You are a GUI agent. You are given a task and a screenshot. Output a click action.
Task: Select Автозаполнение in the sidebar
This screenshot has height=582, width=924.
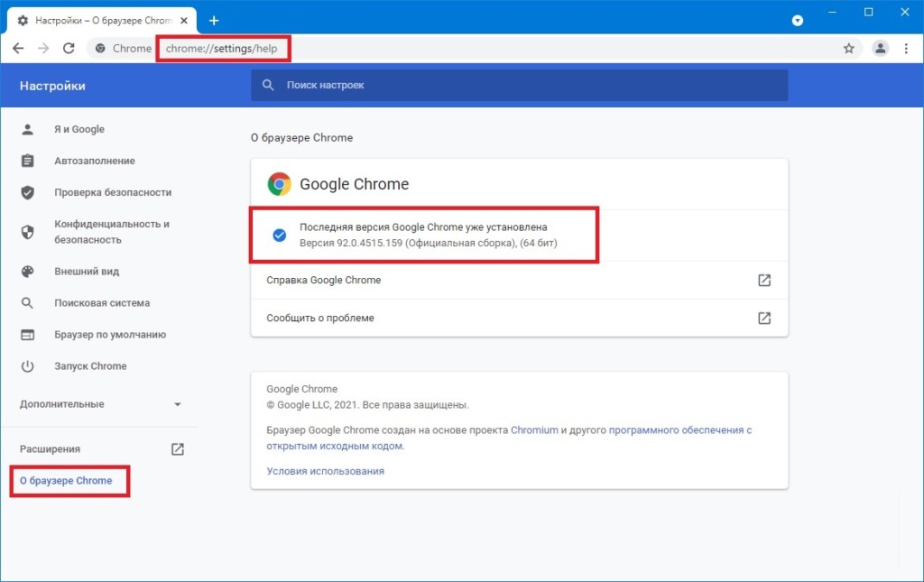[x=94, y=161]
